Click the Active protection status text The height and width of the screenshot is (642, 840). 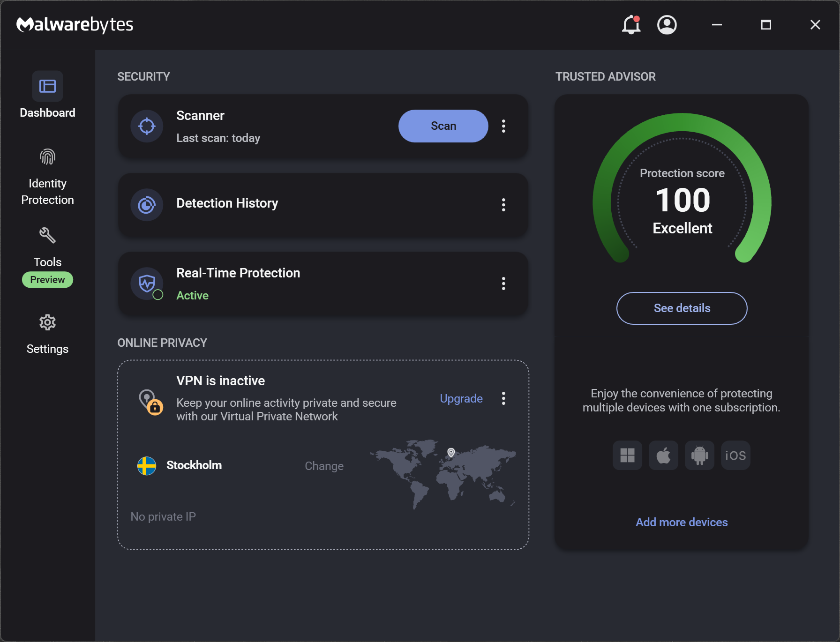click(x=193, y=296)
